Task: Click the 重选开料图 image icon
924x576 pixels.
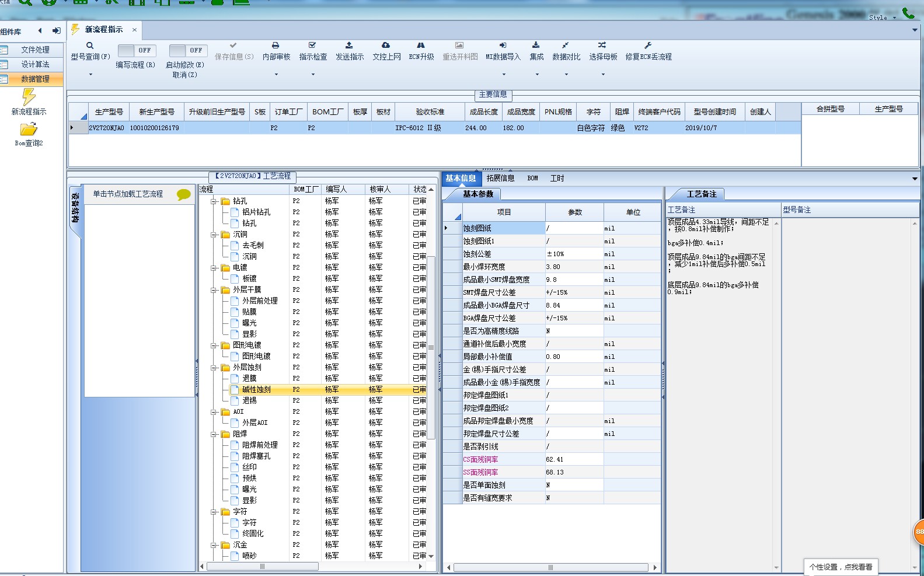Action: (459, 45)
